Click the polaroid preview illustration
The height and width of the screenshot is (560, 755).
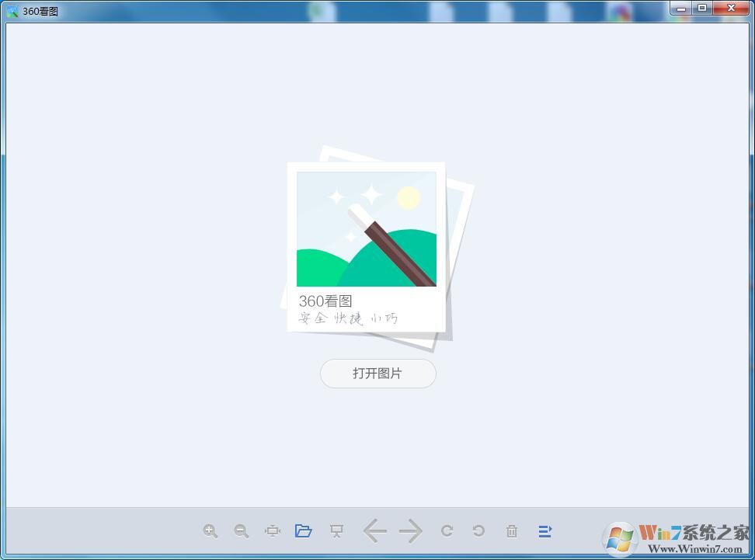(x=366, y=229)
